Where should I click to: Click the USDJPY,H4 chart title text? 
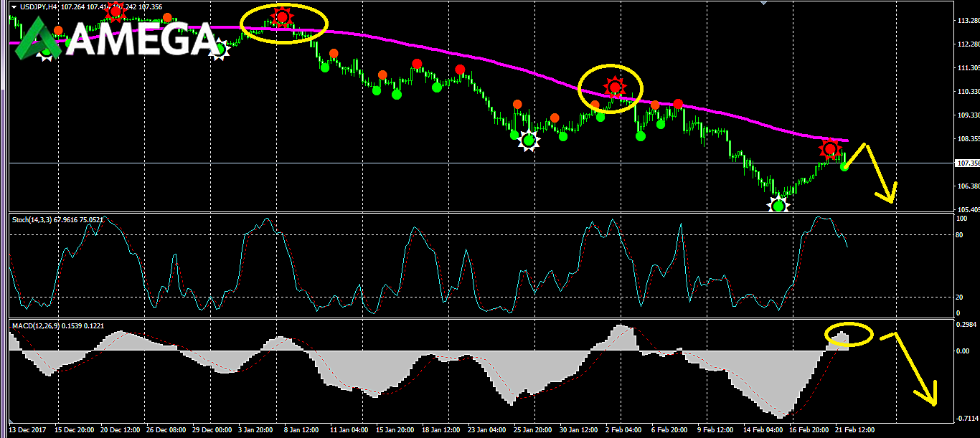click(39, 6)
